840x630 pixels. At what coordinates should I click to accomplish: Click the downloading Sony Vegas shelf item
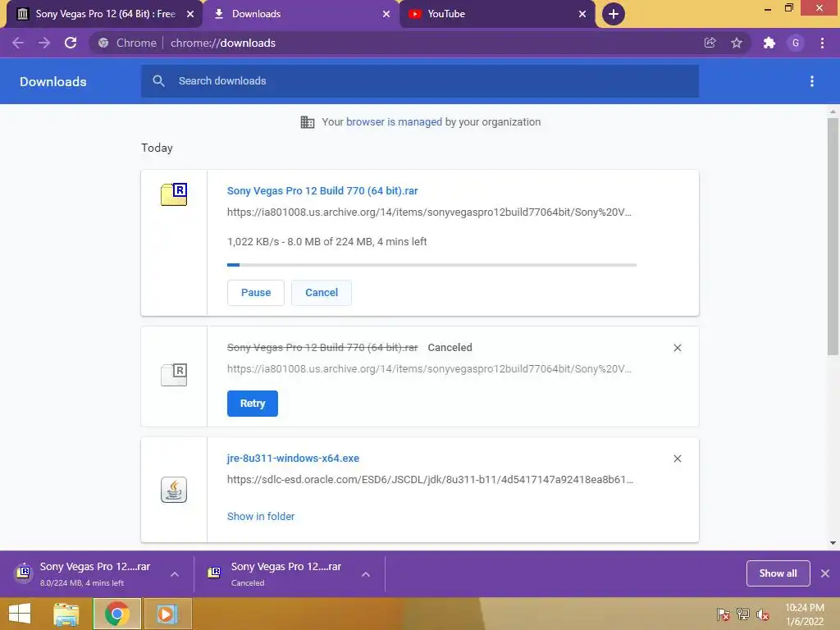[x=97, y=573]
